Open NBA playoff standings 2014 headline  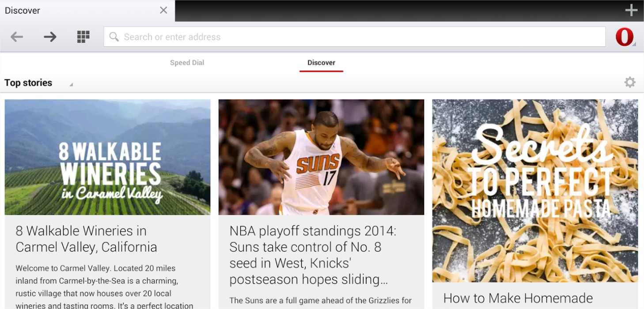313,255
